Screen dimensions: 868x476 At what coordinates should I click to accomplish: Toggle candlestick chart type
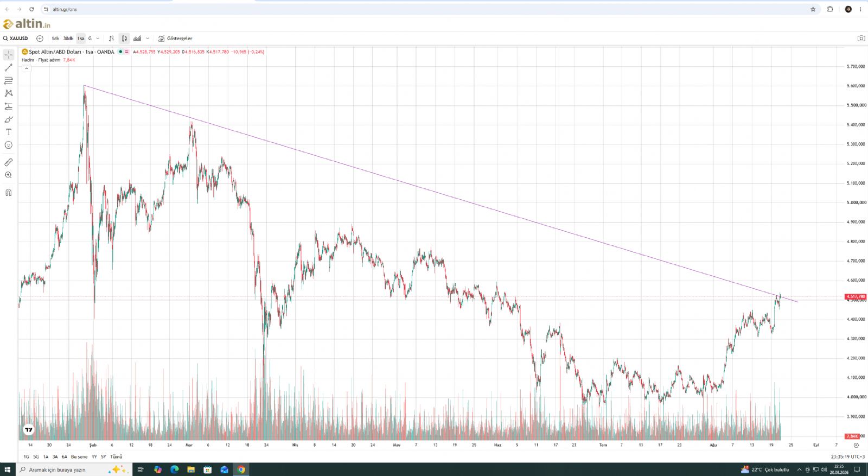(x=124, y=39)
